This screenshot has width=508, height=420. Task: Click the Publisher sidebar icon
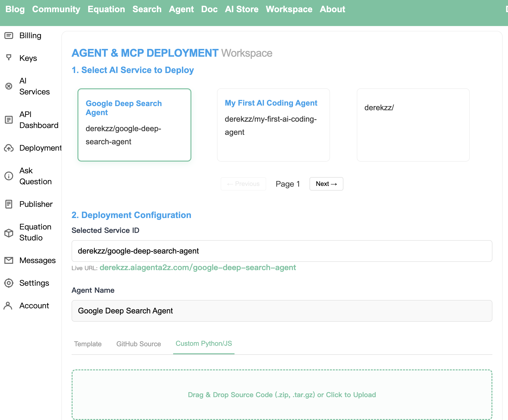pos(9,204)
